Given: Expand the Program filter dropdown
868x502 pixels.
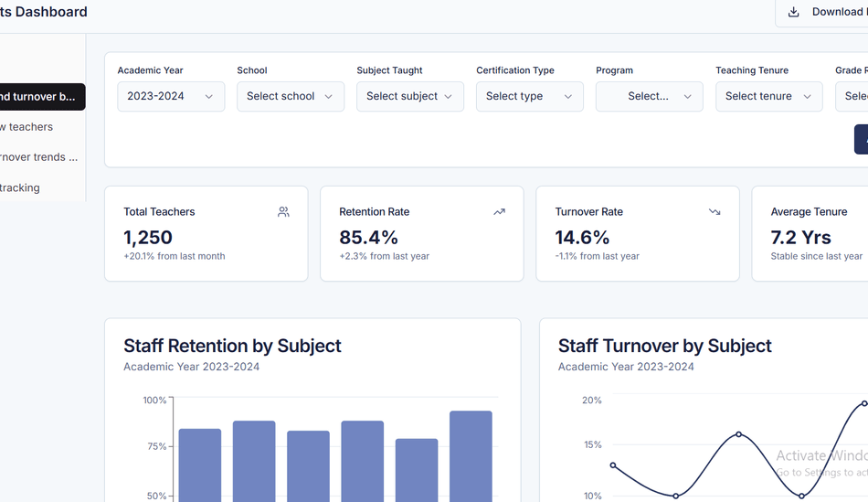Looking at the screenshot, I should (x=650, y=96).
